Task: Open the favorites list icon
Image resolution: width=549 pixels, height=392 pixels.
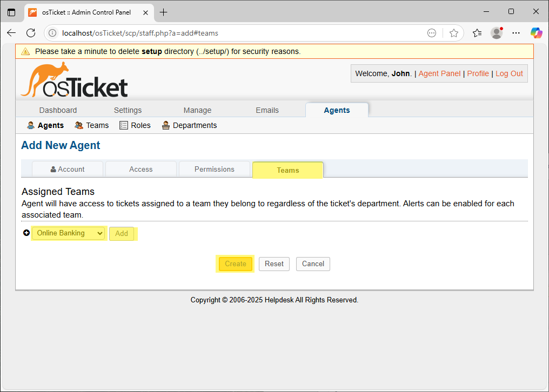Action: click(x=477, y=33)
